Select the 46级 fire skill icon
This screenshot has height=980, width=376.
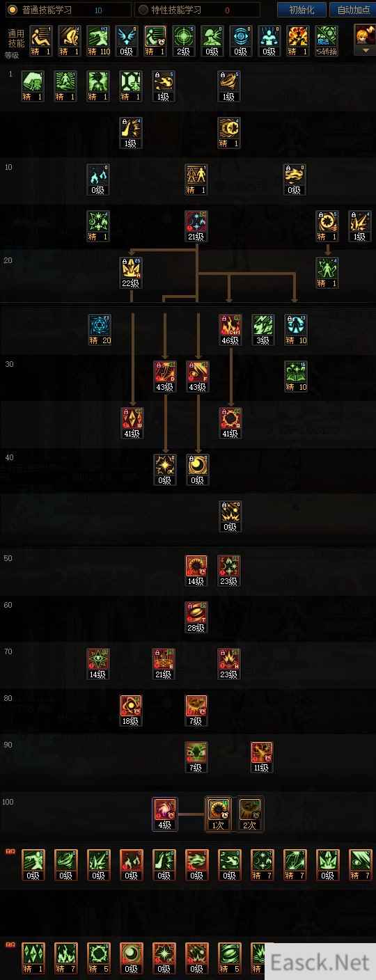pyautogui.click(x=230, y=330)
